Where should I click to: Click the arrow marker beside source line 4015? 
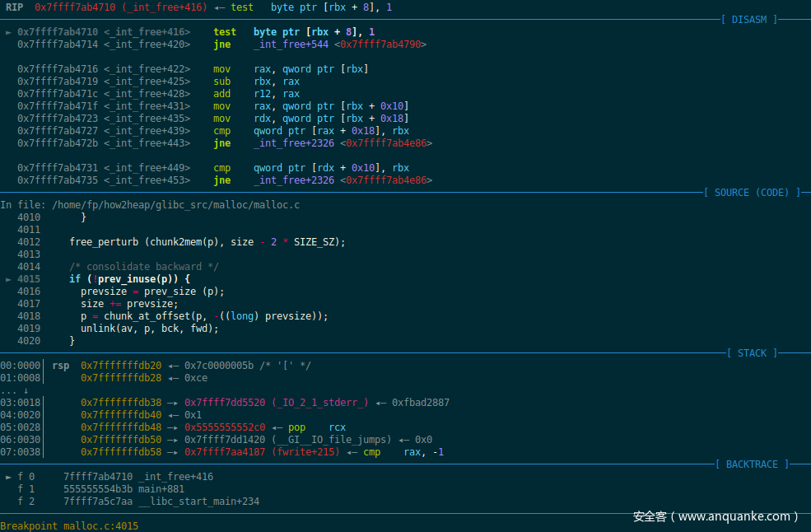click(x=9, y=279)
